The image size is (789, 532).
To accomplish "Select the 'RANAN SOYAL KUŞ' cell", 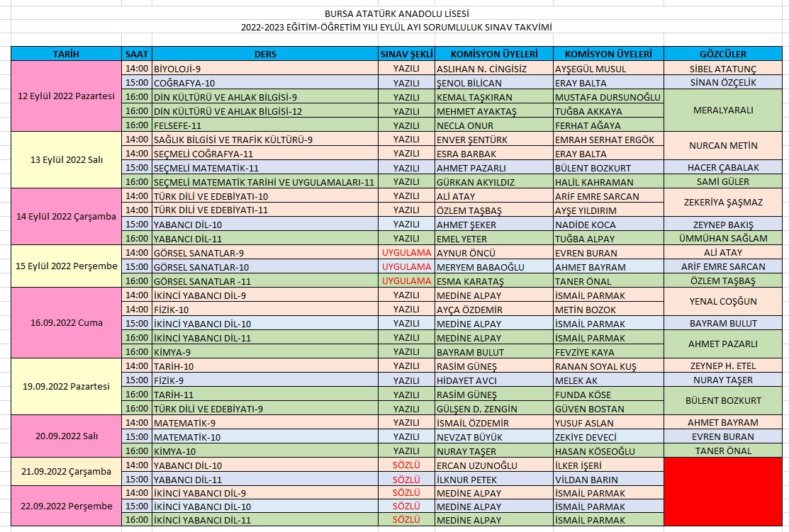I will (x=608, y=366).
